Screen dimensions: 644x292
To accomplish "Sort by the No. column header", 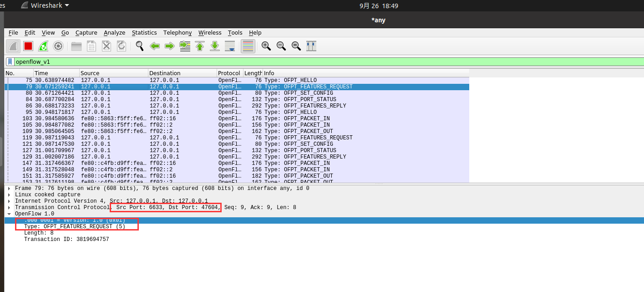I will tap(19, 73).
